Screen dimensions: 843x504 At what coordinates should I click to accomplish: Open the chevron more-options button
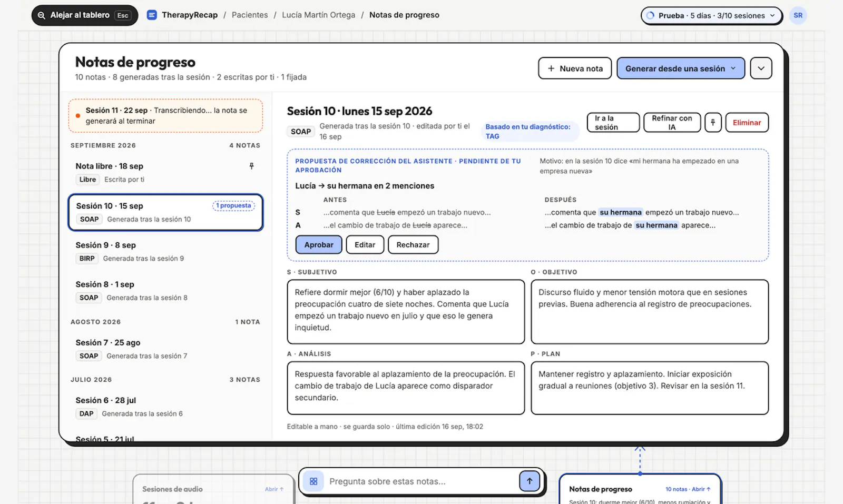tap(761, 68)
